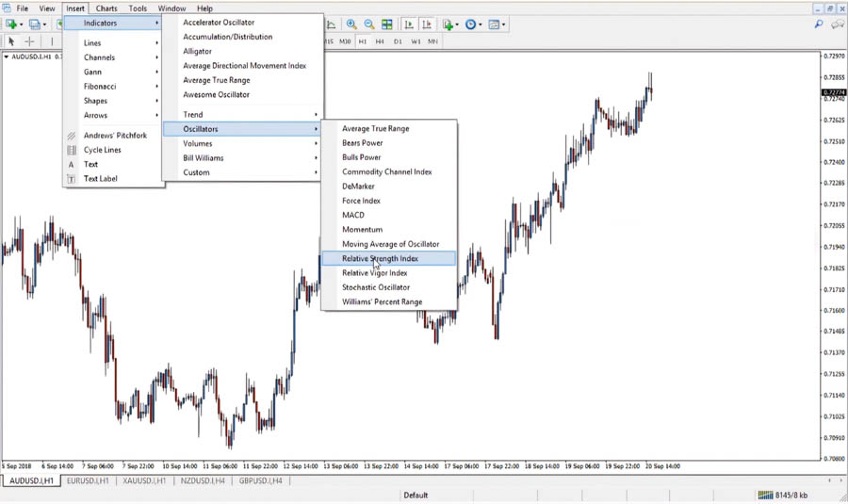The image size is (848, 504).
Task: Click the AUDUSD chart title dropdown triangle
Action: tap(6, 57)
